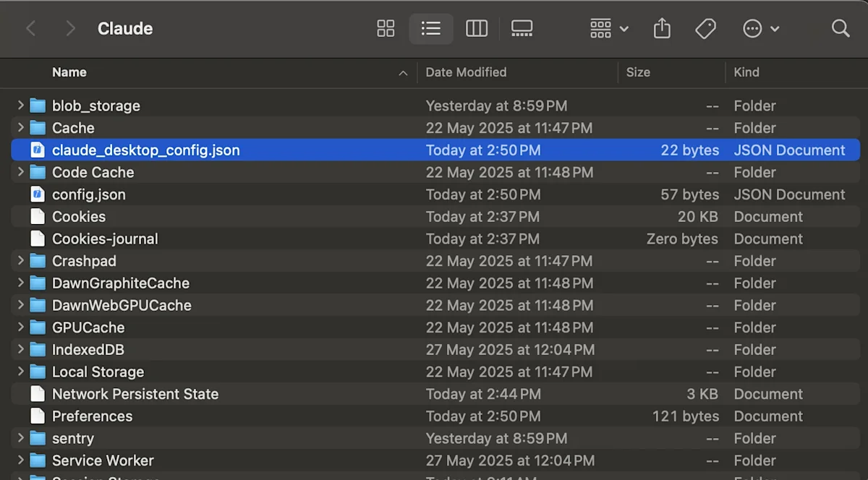Click the Service Worker folder name
868x480 pixels.
coord(103,460)
